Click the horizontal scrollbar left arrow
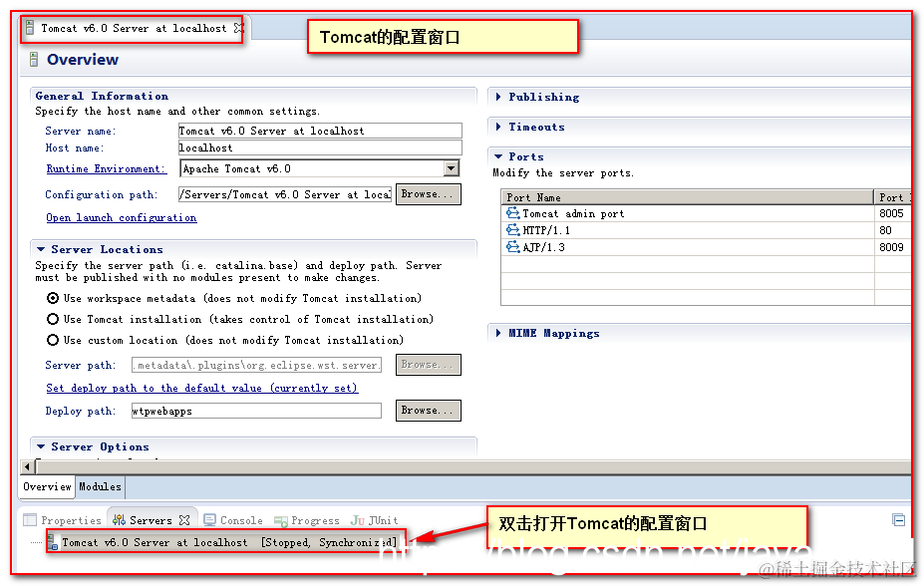924x586 pixels. [27, 467]
